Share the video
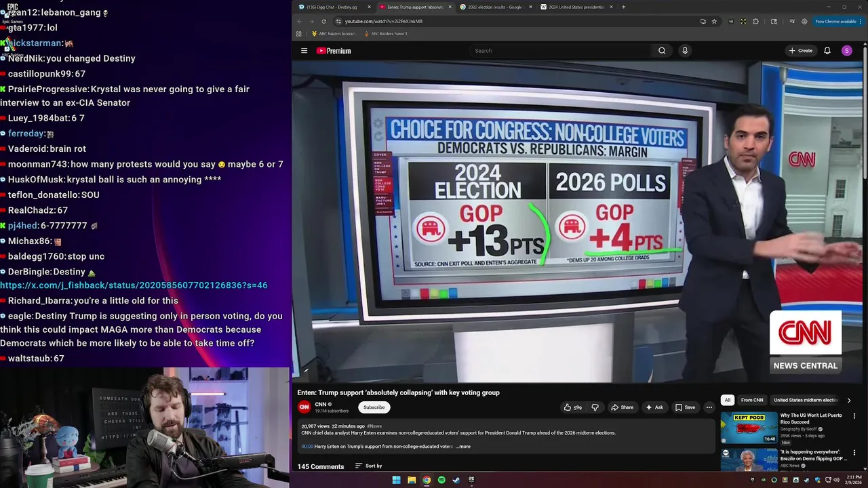868x488 pixels. (622, 407)
